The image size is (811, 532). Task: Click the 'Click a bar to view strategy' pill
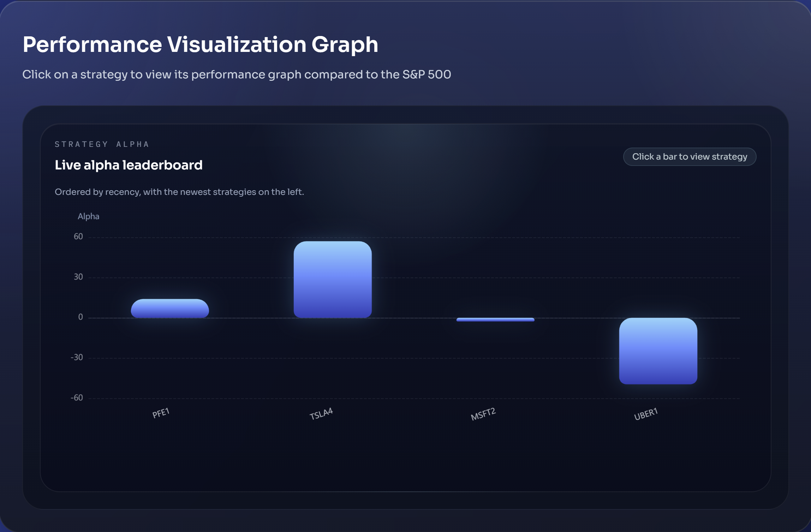689,157
